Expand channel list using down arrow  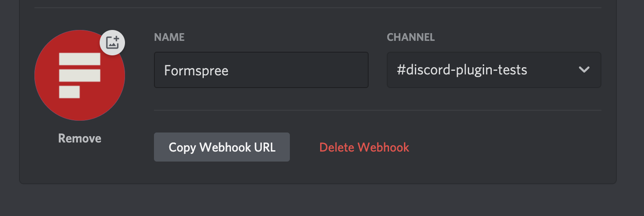point(584,70)
